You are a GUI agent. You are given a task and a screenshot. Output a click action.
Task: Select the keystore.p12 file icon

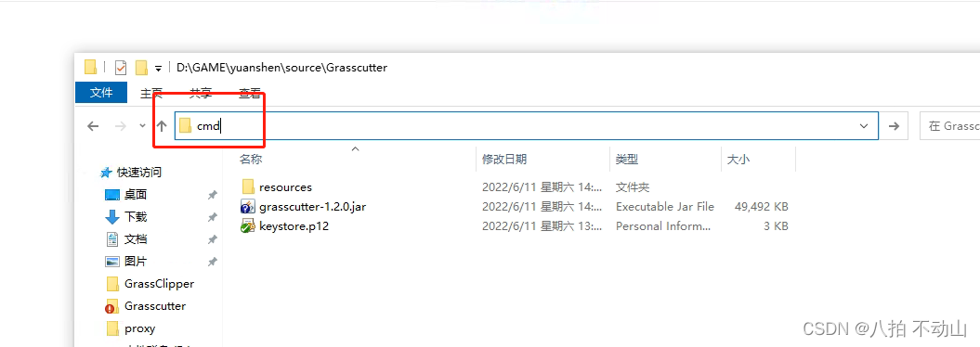pos(248,226)
